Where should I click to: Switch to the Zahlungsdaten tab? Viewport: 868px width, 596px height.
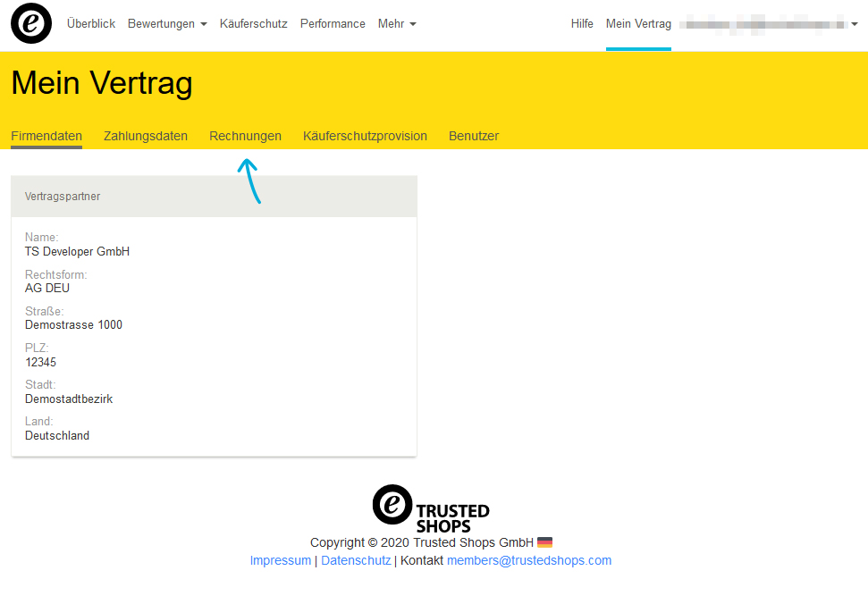[x=146, y=136]
